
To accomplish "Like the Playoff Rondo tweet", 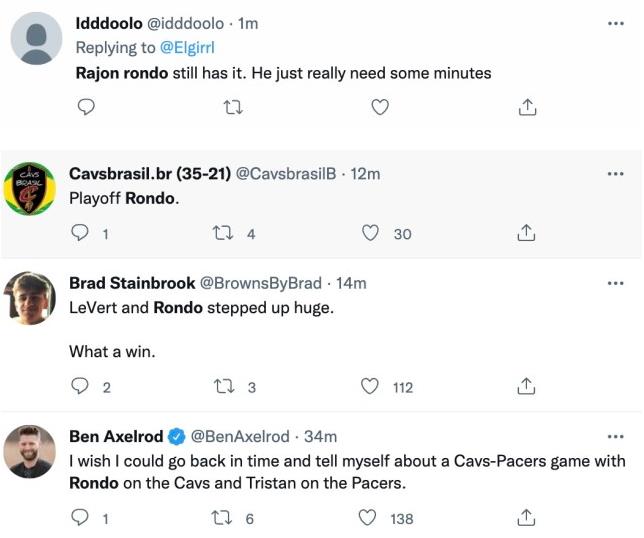I will point(370,234).
